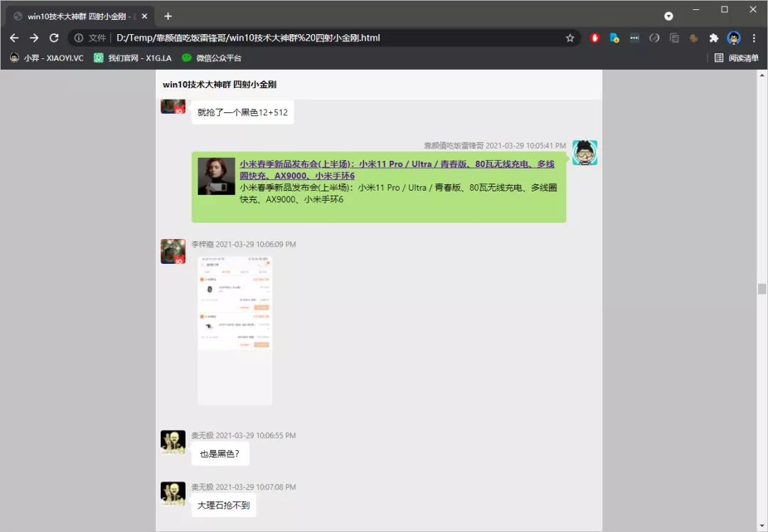Open the Tampermonkey-style extension with dots icon
768x532 pixels.
pyautogui.click(x=634, y=38)
